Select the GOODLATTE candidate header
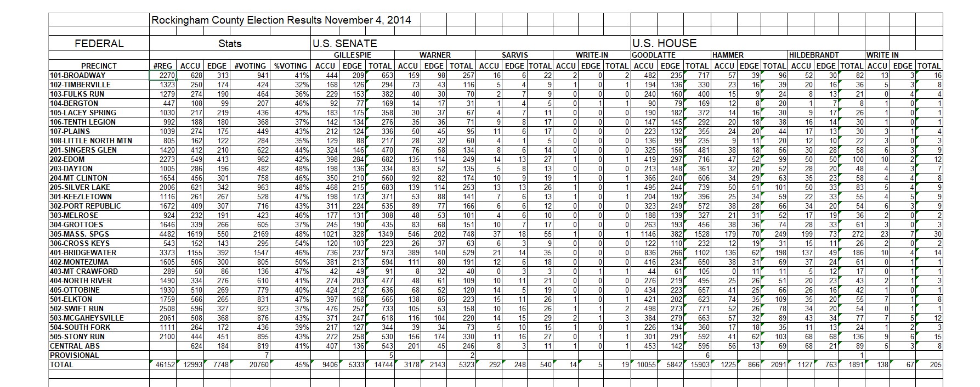 653,55
